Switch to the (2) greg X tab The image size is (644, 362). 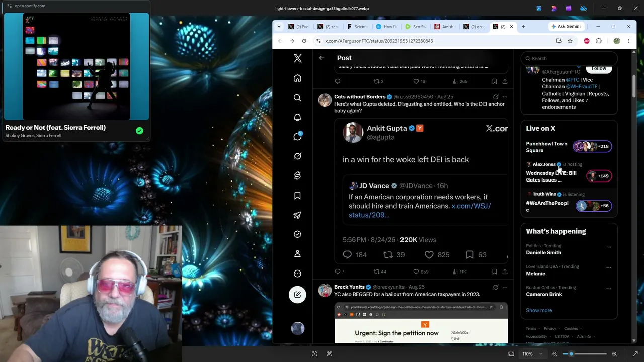point(473,27)
